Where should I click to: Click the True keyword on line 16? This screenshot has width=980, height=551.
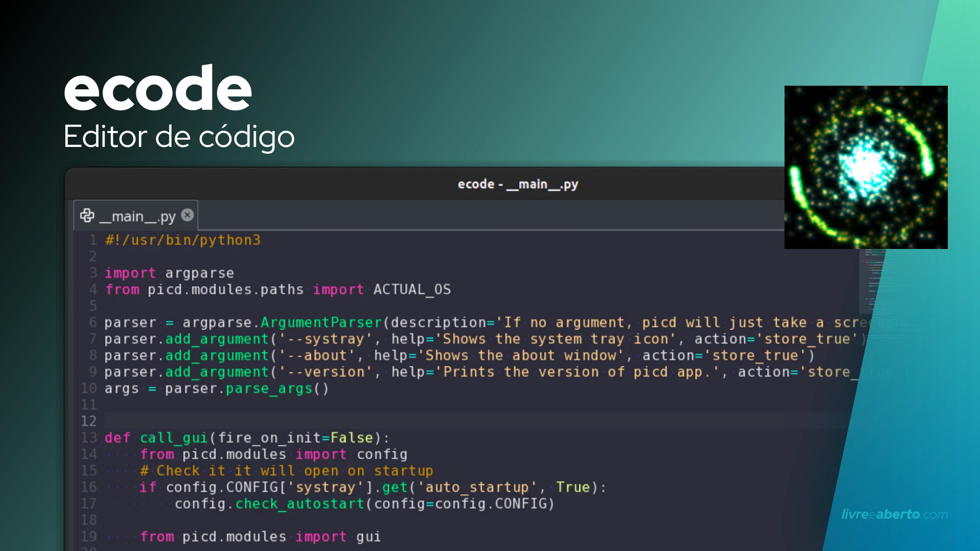tap(573, 487)
